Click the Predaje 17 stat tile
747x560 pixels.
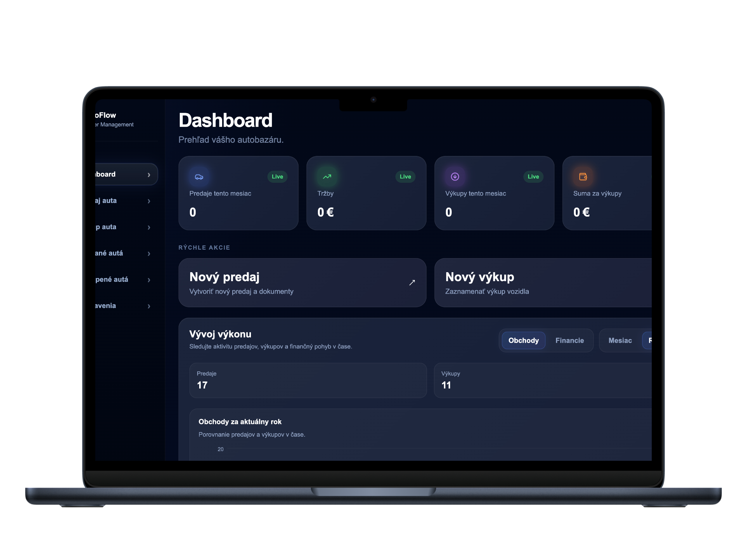307,380
